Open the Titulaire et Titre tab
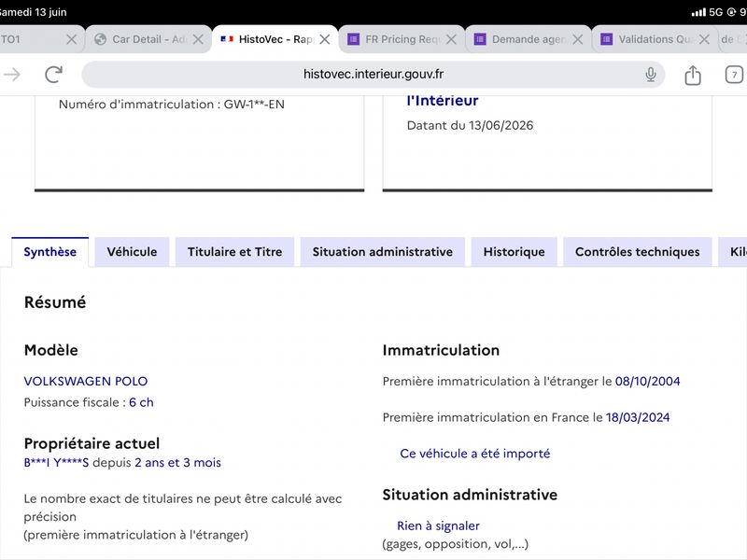The width and height of the screenshot is (747, 560). (235, 252)
